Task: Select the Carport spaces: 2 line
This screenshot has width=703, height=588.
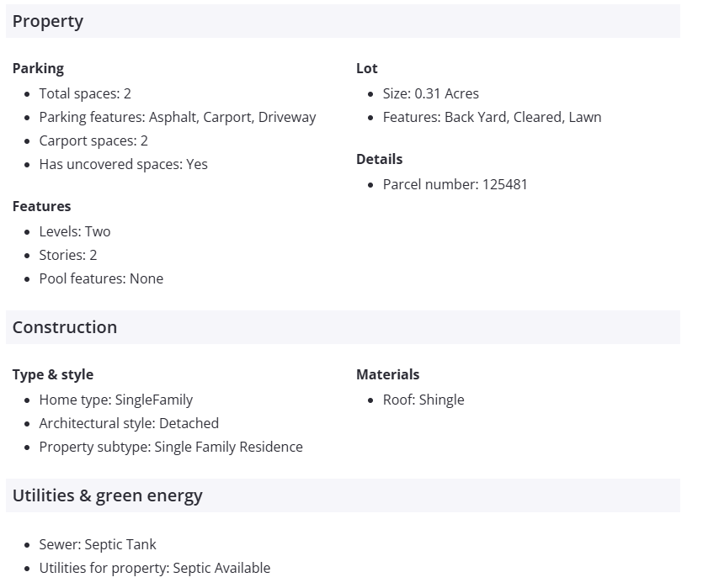Action: click(x=93, y=140)
